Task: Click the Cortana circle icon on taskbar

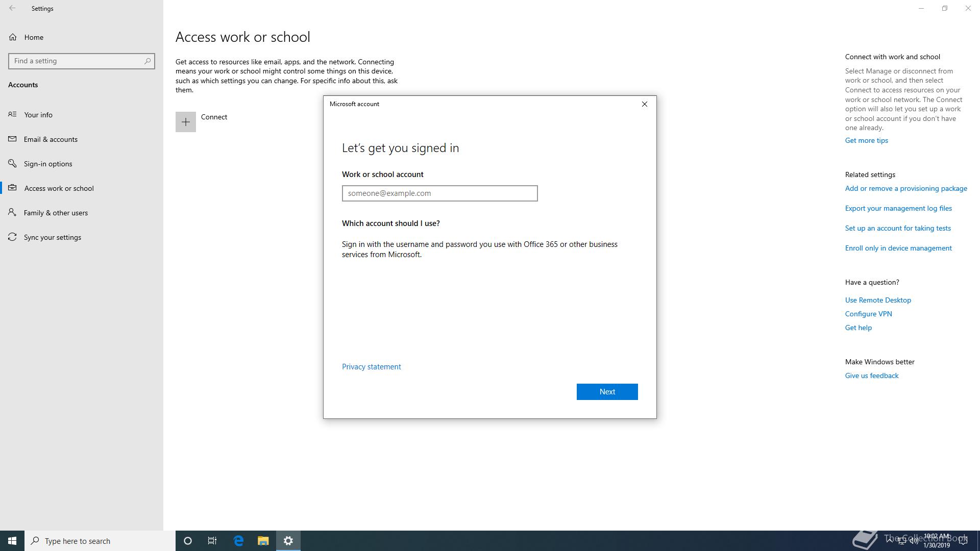Action: 188,541
